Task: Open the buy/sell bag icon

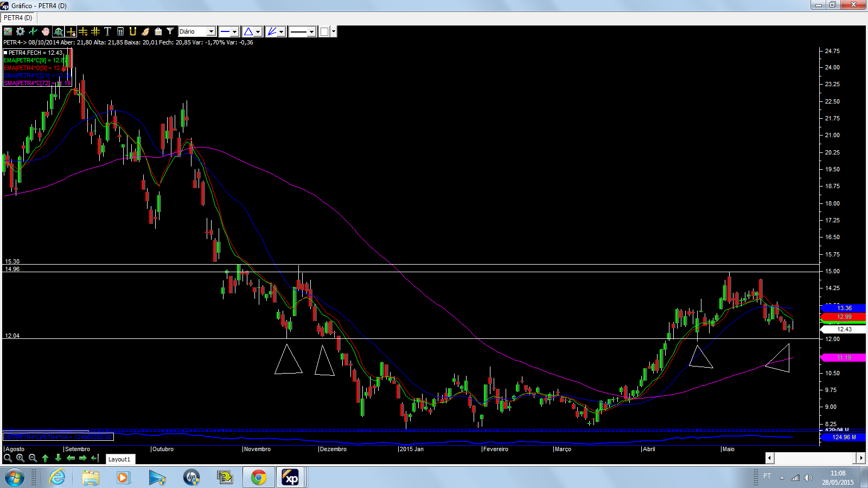Action: (x=158, y=31)
